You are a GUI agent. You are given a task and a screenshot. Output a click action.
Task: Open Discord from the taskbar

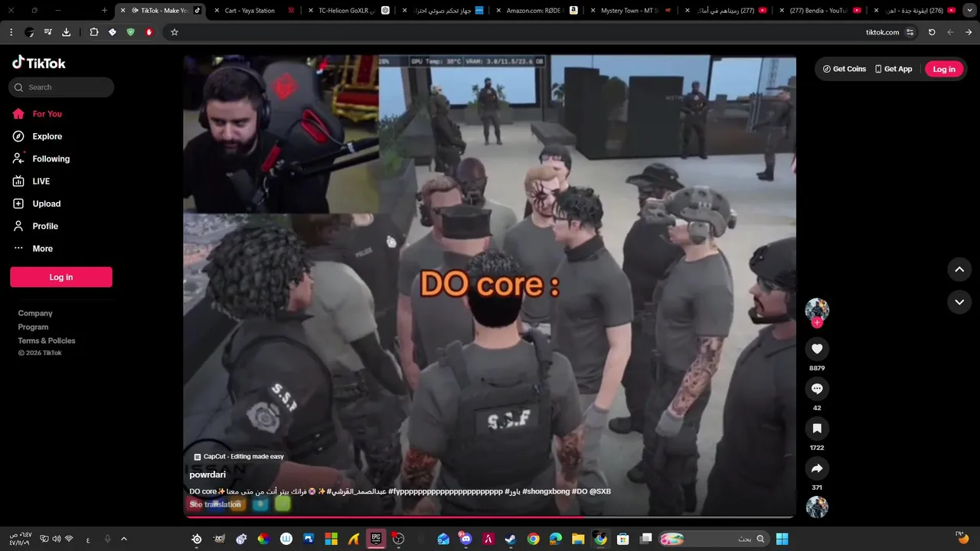465,539
